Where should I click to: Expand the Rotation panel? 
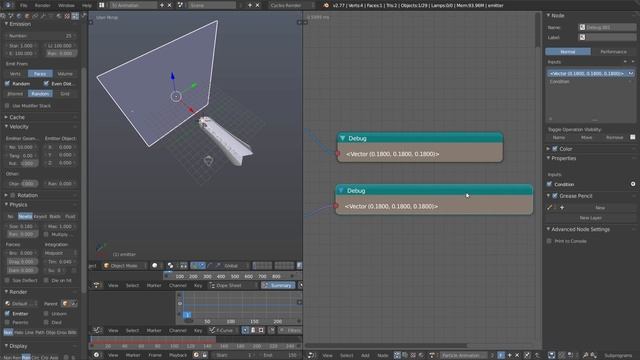(x=6, y=195)
